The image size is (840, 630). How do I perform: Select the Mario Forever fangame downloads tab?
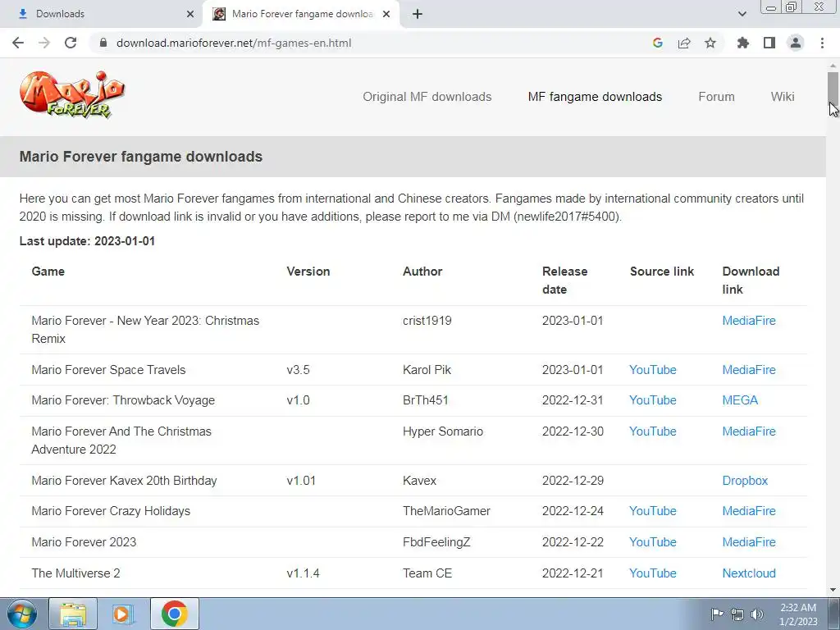tap(302, 14)
